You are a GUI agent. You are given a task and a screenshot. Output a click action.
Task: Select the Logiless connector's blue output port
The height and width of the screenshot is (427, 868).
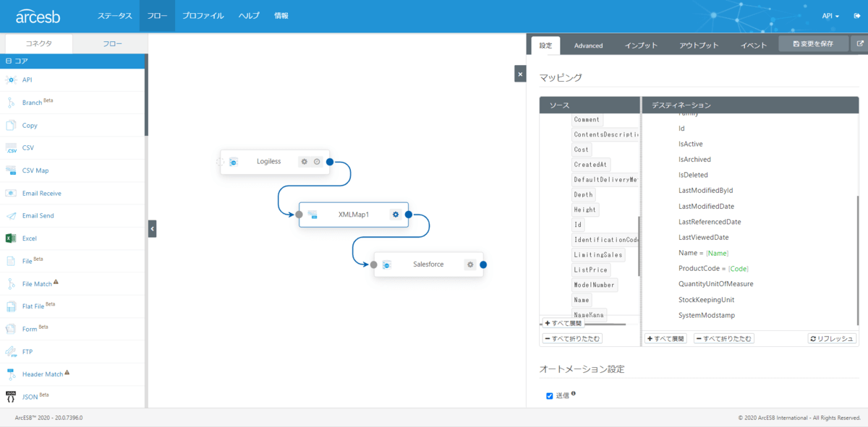point(330,162)
